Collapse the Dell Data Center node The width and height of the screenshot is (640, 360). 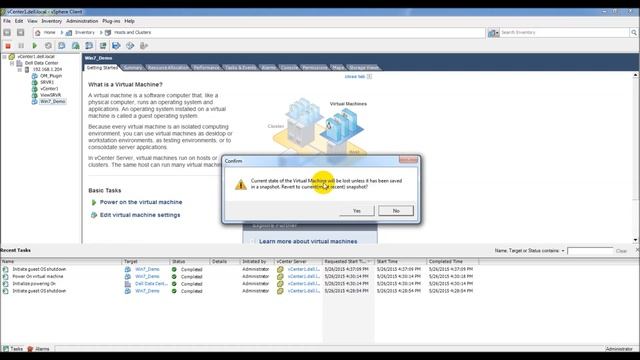(12, 63)
